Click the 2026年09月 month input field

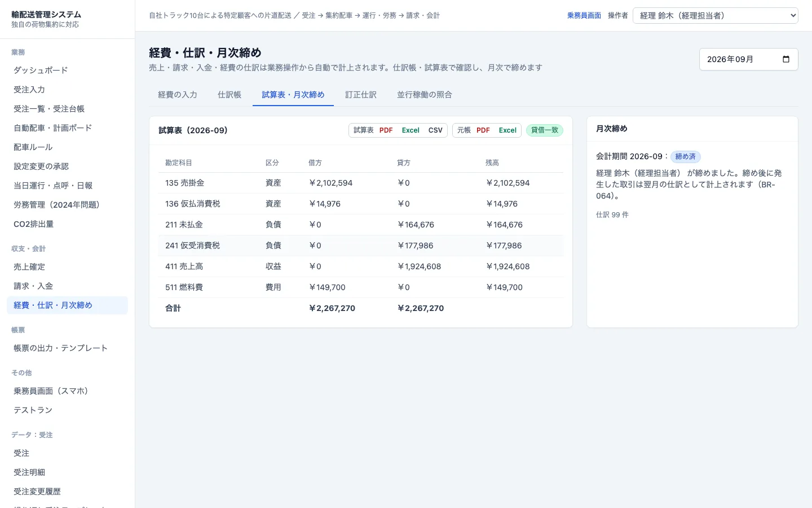pos(749,59)
